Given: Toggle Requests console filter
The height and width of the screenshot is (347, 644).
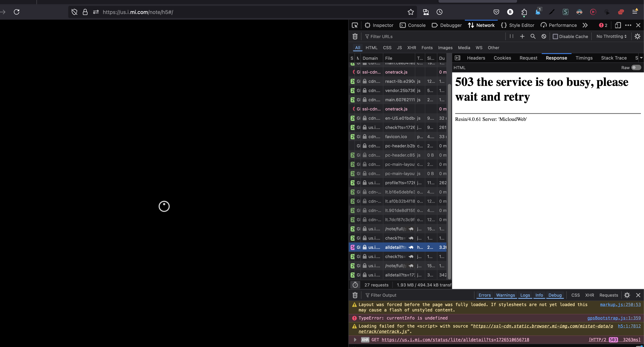Looking at the screenshot, I should pyautogui.click(x=608, y=295).
